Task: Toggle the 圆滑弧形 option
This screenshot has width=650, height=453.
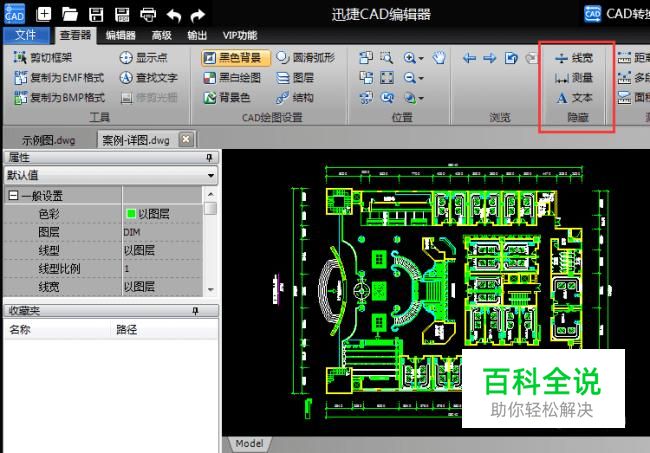Action: 306,57
